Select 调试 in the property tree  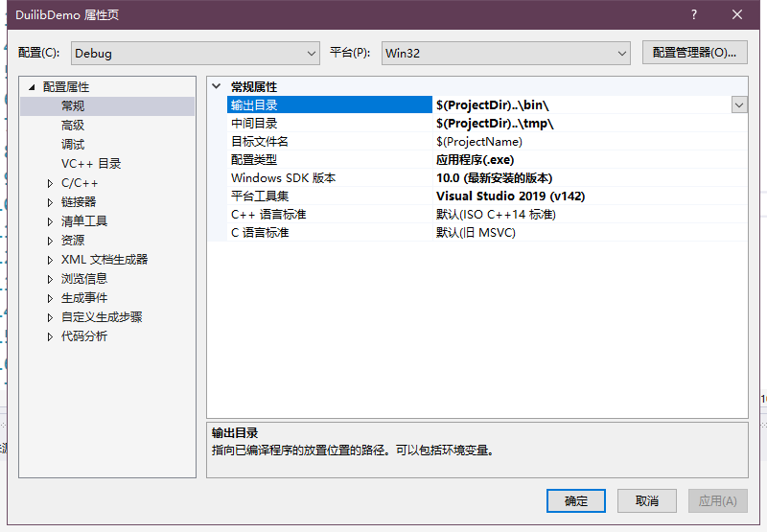point(73,145)
